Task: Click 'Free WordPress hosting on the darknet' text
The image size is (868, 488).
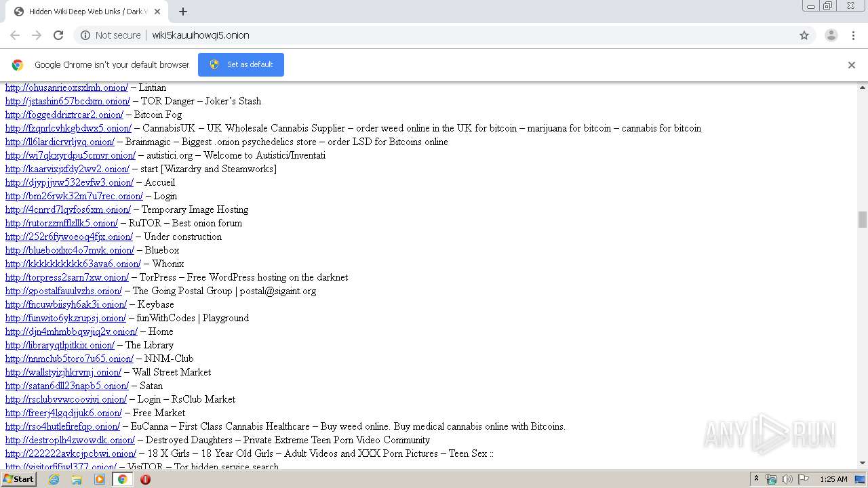Action: coord(267,277)
